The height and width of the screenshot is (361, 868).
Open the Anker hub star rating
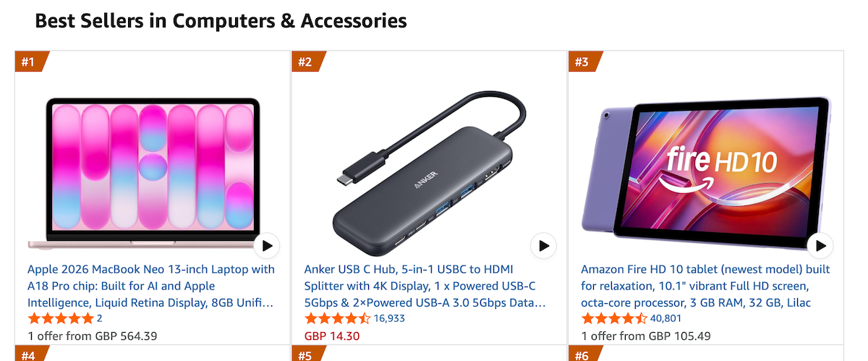click(337, 318)
